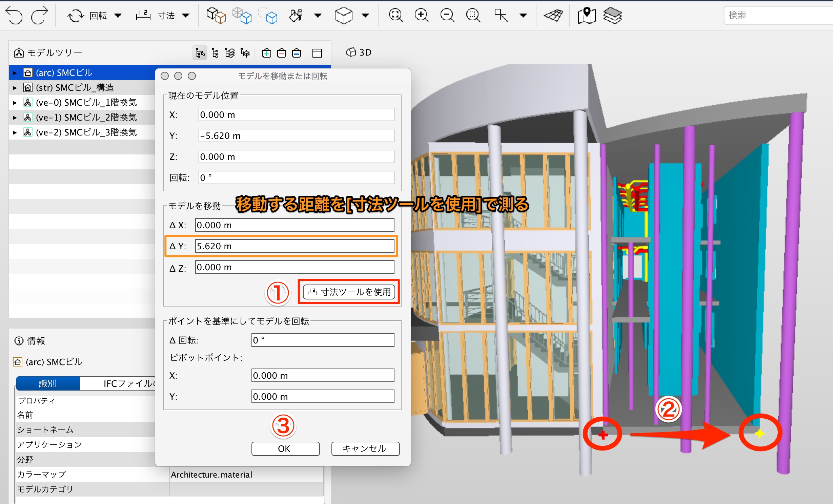Image resolution: width=833 pixels, height=504 pixels.
Task: Select the zoom in magnifier icon
Action: click(x=421, y=15)
